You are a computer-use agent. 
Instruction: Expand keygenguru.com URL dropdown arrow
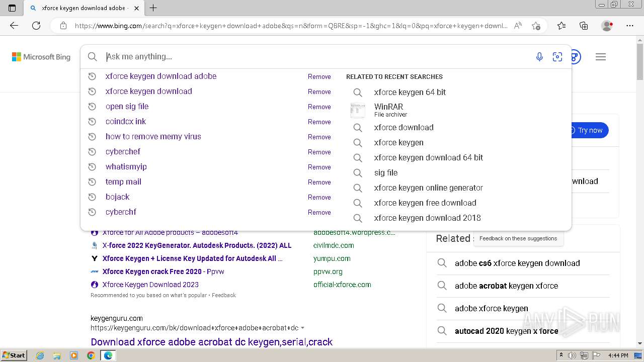pos(302,328)
